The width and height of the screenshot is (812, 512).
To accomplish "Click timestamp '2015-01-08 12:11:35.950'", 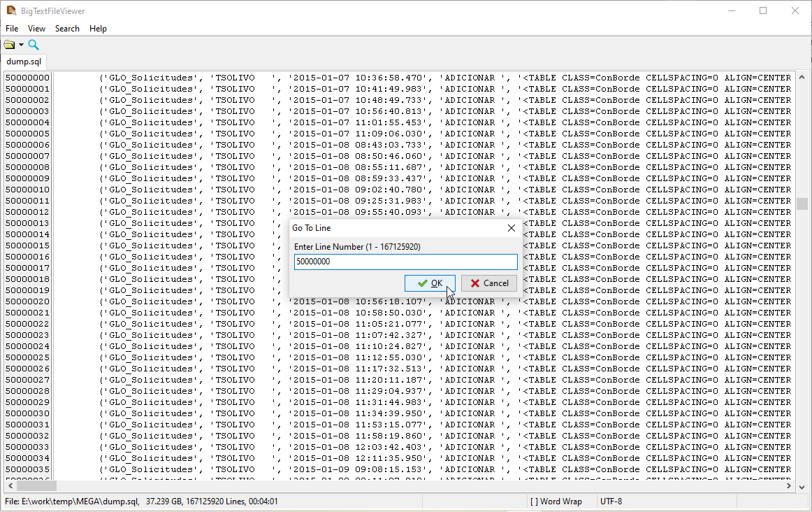I will (x=358, y=458).
